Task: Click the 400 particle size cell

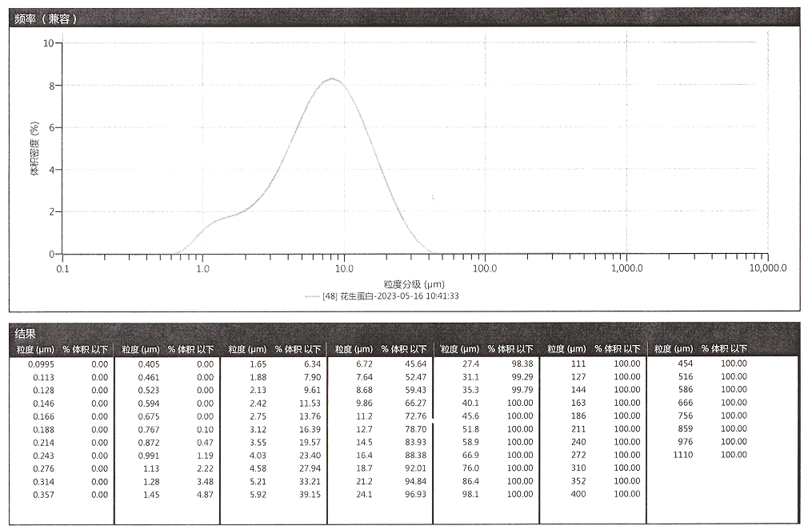Action: coord(578,494)
